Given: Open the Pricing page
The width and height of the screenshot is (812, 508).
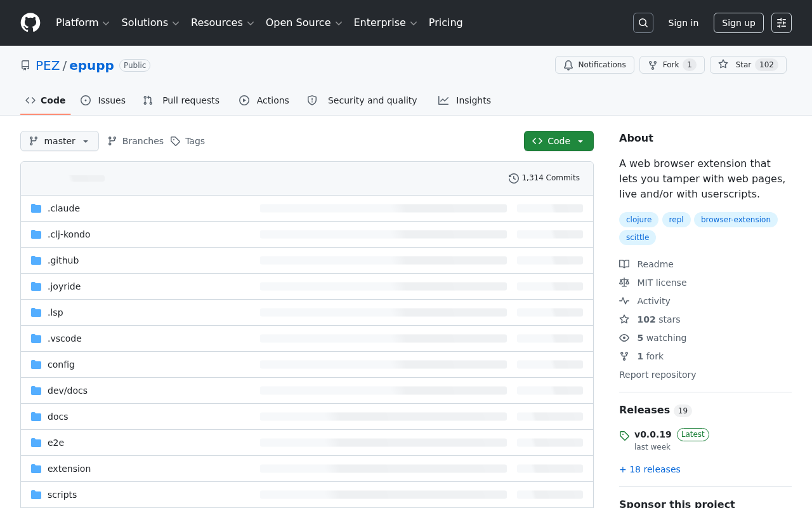Looking at the screenshot, I should point(445,23).
